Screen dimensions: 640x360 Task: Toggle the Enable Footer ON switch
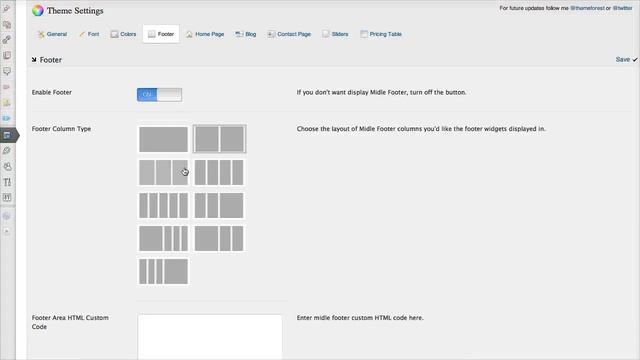[x=160, y=95]
